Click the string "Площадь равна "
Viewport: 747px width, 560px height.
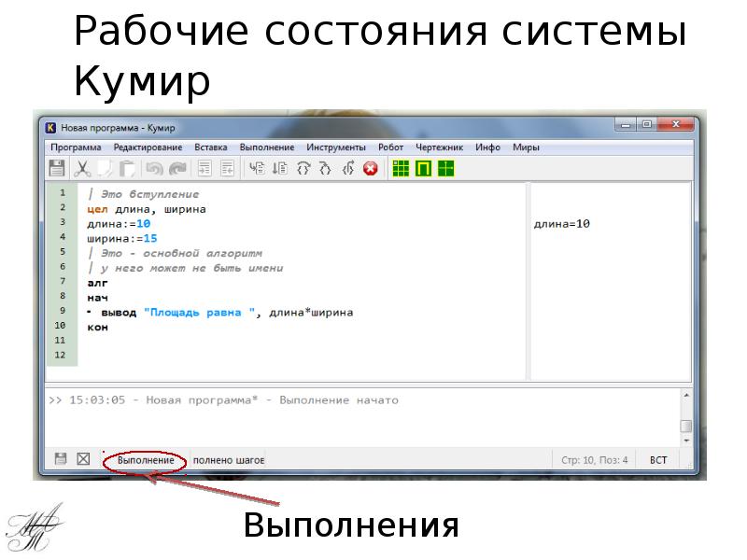coord(200,313)
